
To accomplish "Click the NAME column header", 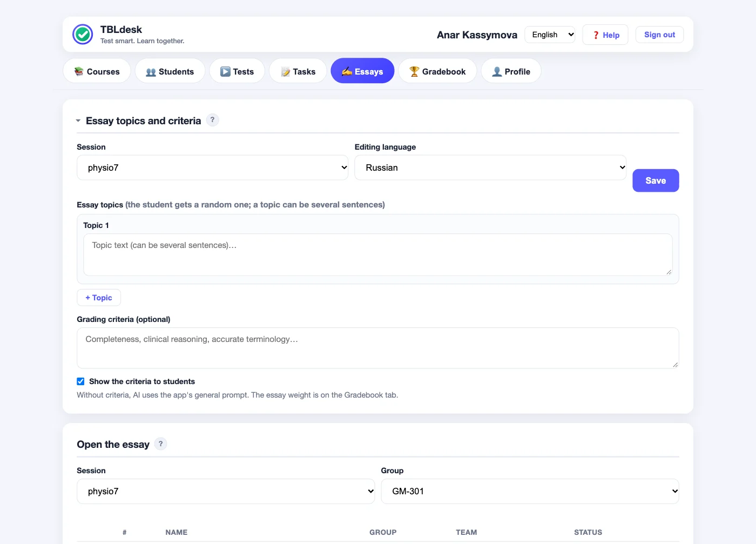I will 177,532.
